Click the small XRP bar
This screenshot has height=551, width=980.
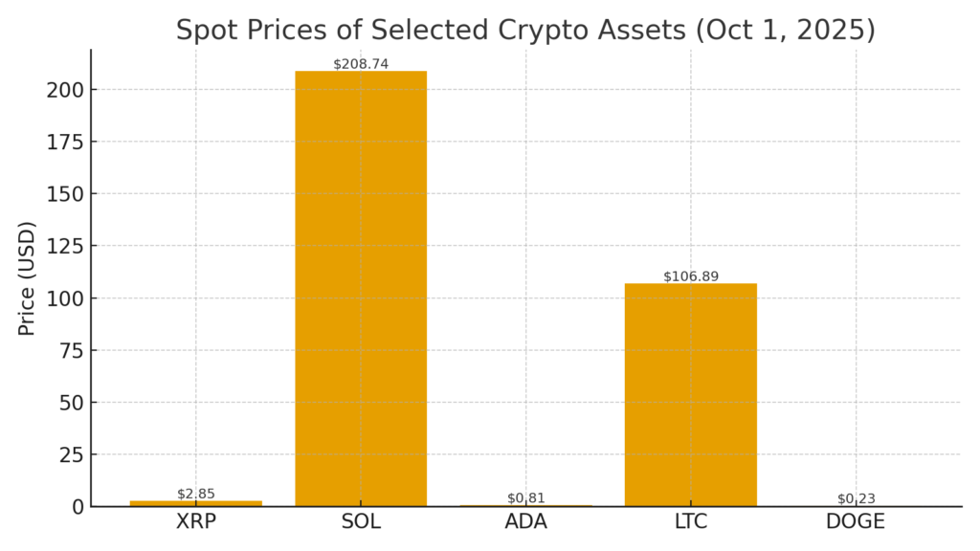coord(196,503)
